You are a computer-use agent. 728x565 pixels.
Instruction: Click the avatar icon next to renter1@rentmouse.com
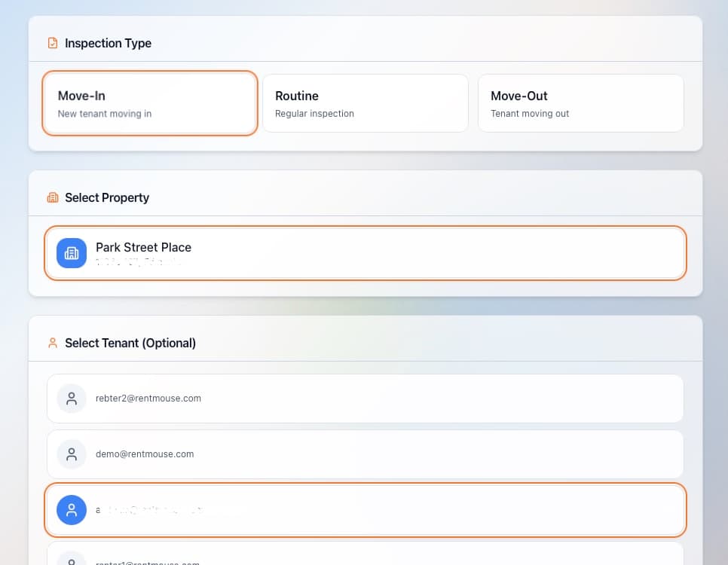[x=71, y=561]
